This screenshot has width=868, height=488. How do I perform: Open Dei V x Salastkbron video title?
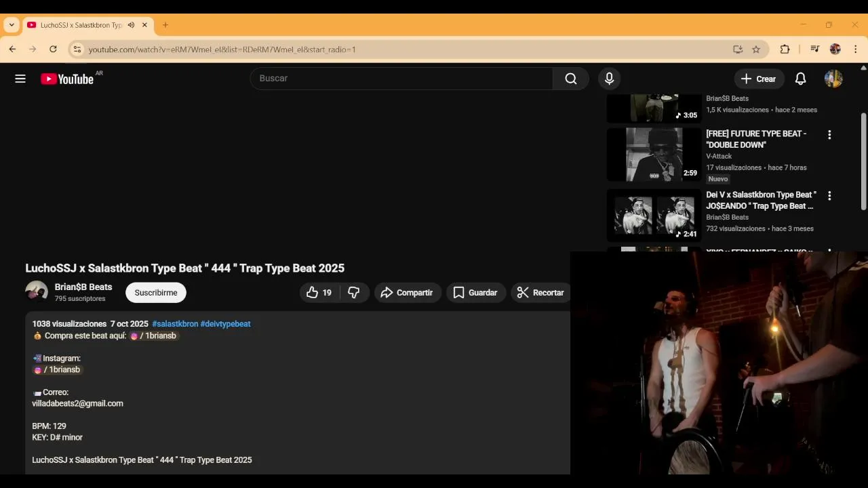[761, 200]
